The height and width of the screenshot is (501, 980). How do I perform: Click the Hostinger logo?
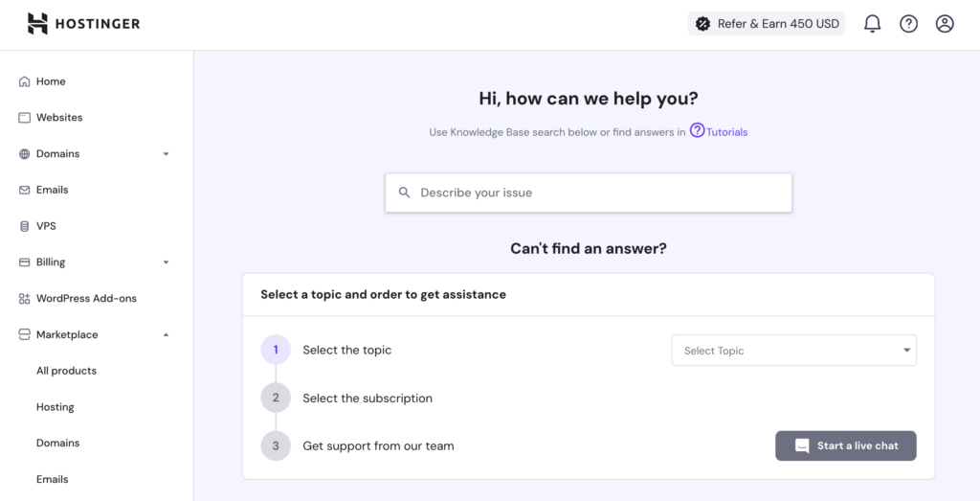click(x=83, y=24)
